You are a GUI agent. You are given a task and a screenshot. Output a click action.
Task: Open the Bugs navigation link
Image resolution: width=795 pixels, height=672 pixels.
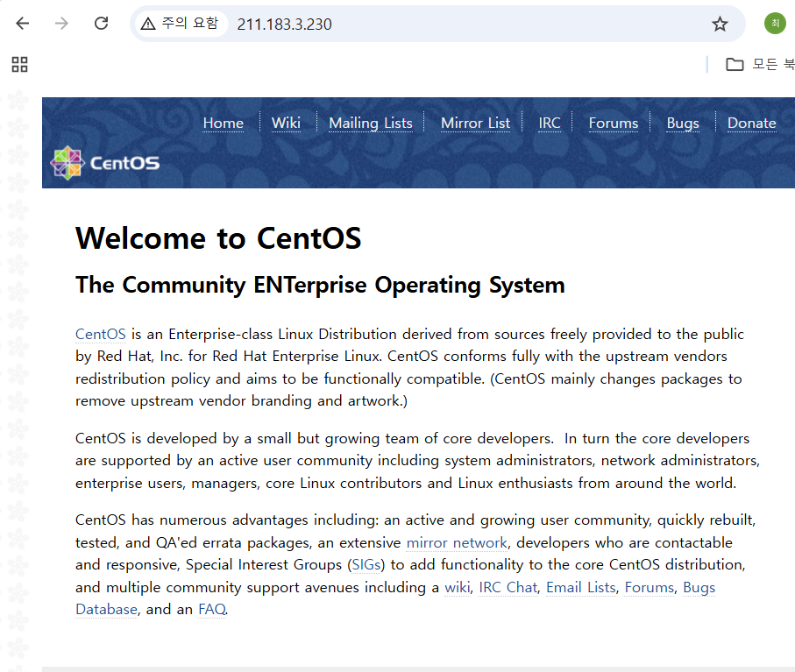683,124
